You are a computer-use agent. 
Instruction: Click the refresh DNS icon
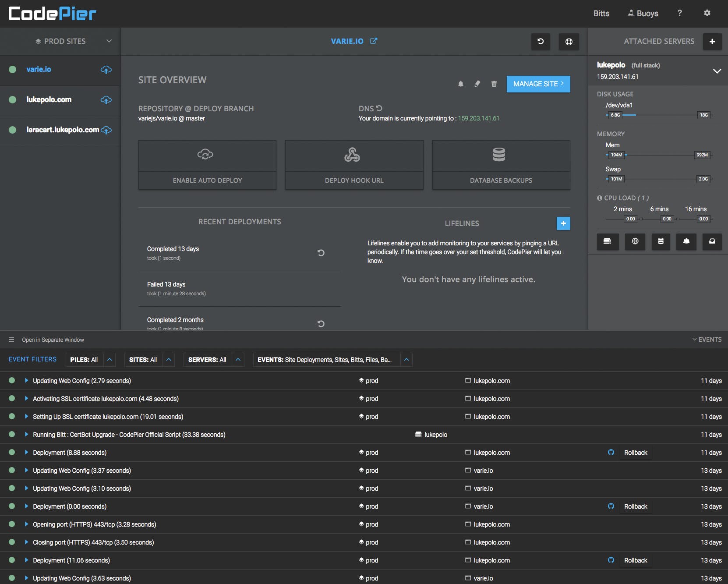click(x=379, y=108)
